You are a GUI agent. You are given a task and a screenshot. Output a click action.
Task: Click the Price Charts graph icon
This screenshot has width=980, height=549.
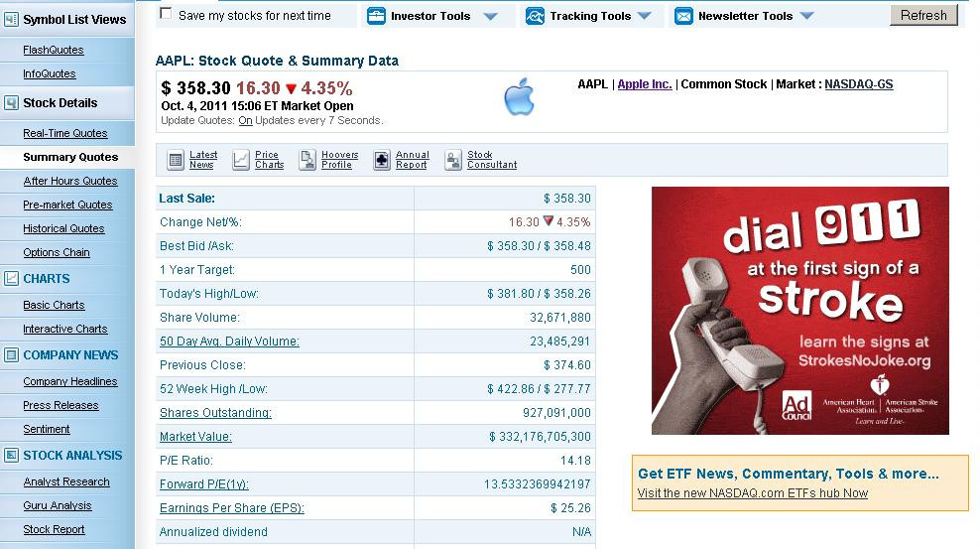[x=241, y=160]
